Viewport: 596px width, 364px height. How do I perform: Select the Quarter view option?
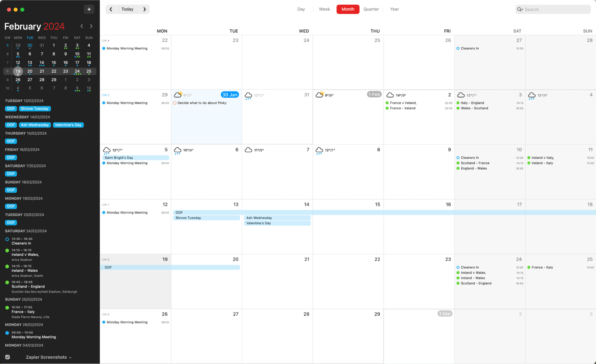click(371, 9)
